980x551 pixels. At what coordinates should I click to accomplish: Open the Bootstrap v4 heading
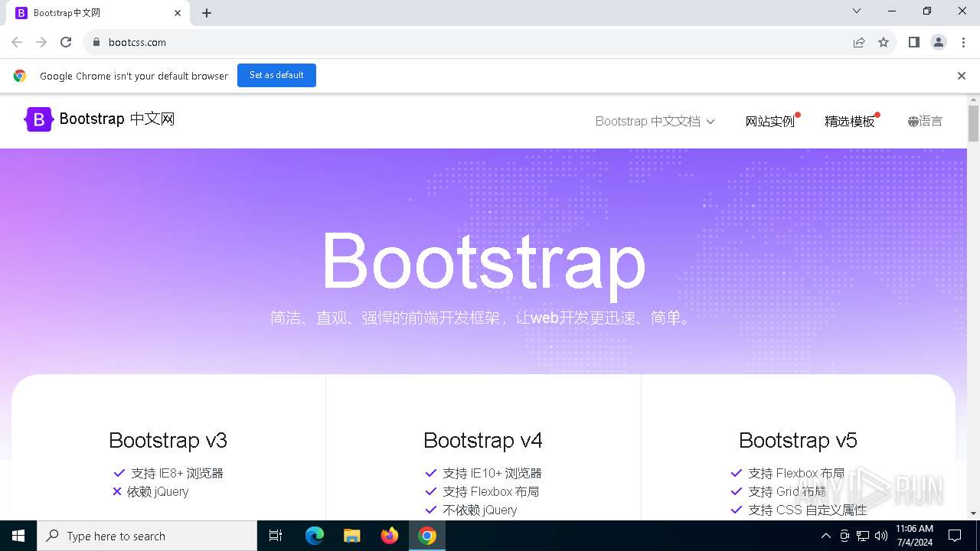[x=483, y=440]
